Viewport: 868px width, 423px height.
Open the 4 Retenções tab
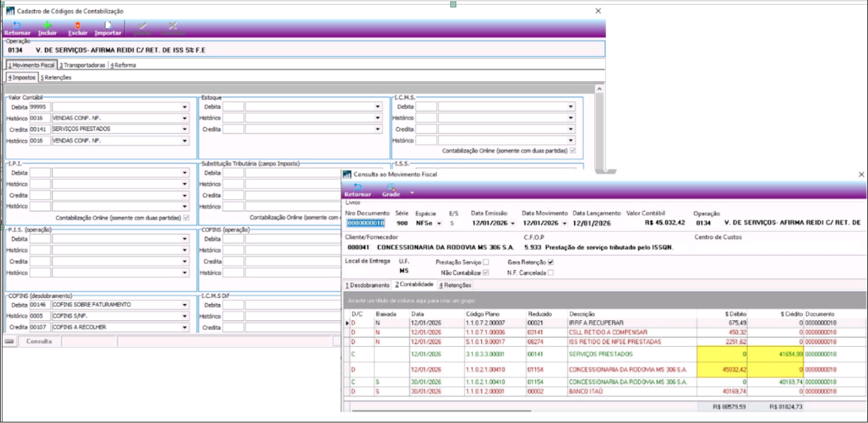coord(455,285)
